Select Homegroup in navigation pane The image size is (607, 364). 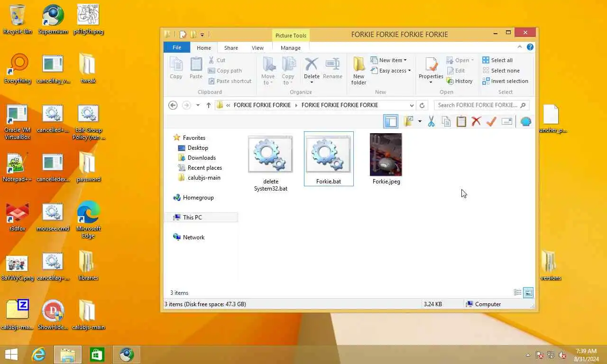(x=198, y=198)
